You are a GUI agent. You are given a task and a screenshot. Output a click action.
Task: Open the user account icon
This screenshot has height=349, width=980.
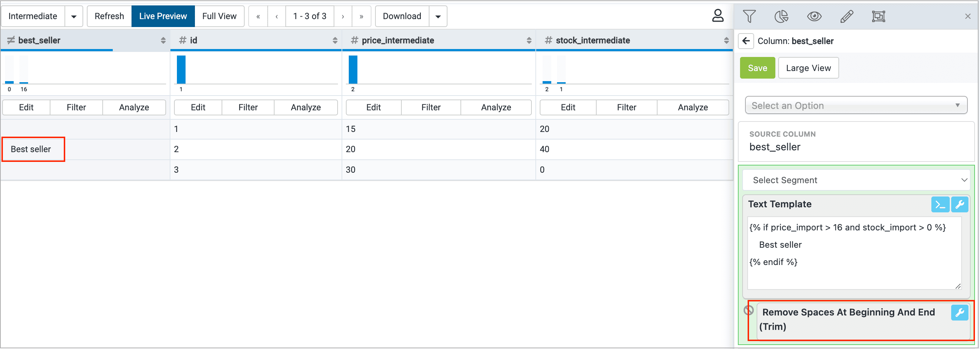tap(717, 16)
